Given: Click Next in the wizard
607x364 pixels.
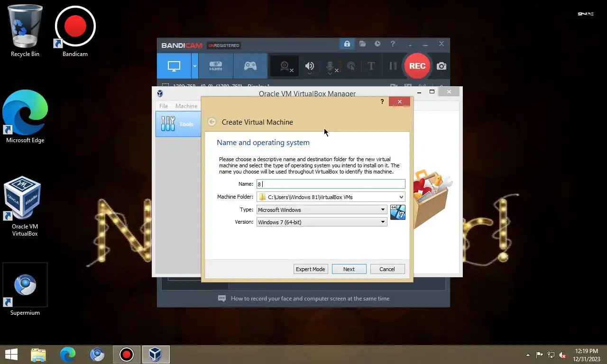Looking at the screenshot, I should click(349, 269).
